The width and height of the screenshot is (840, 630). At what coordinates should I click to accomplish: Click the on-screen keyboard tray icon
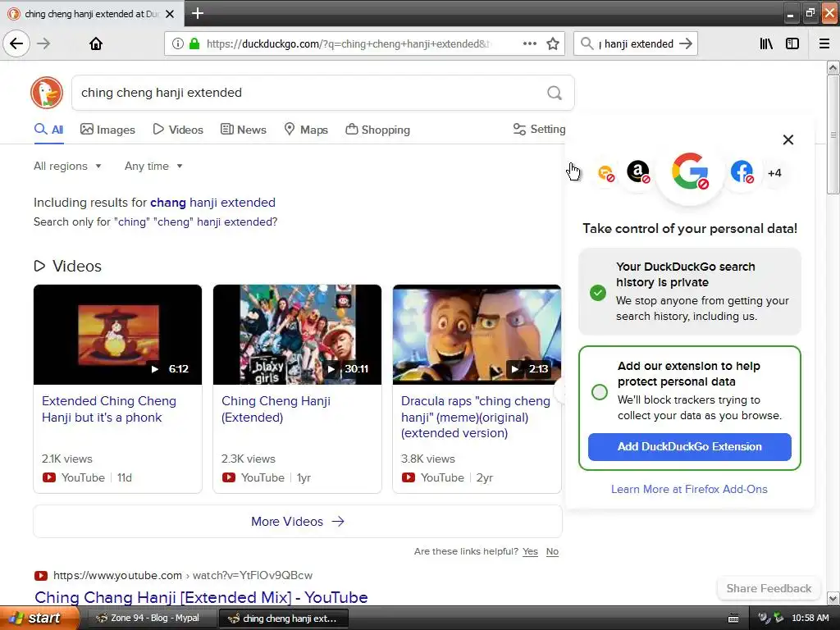click(733, 619)
